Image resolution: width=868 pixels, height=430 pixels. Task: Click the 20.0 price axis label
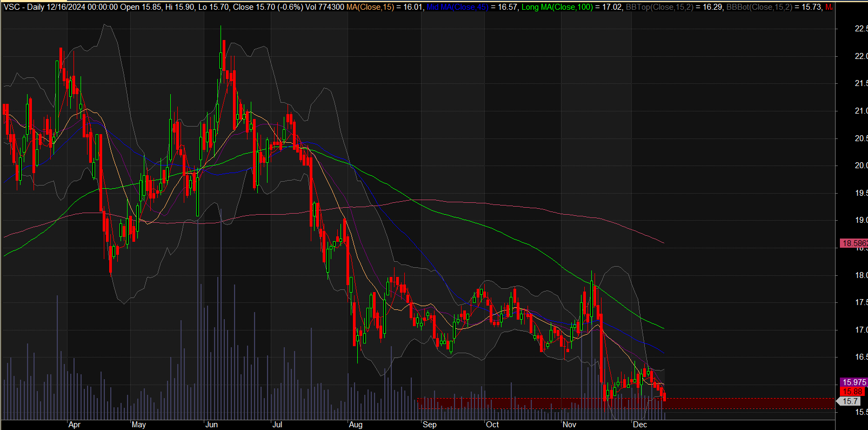coord(860,166)
